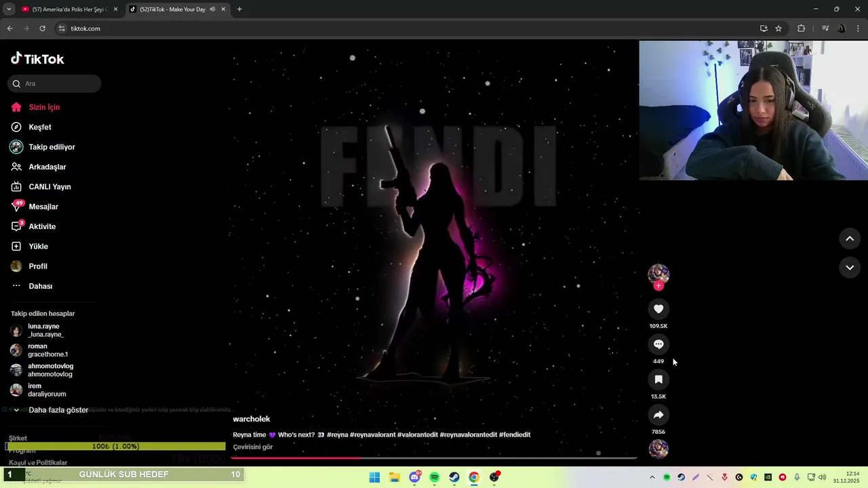Share video with arrow icon
The width and height of the screenshot is (868, 488).
pyautogui.click(x=658, y=415)
